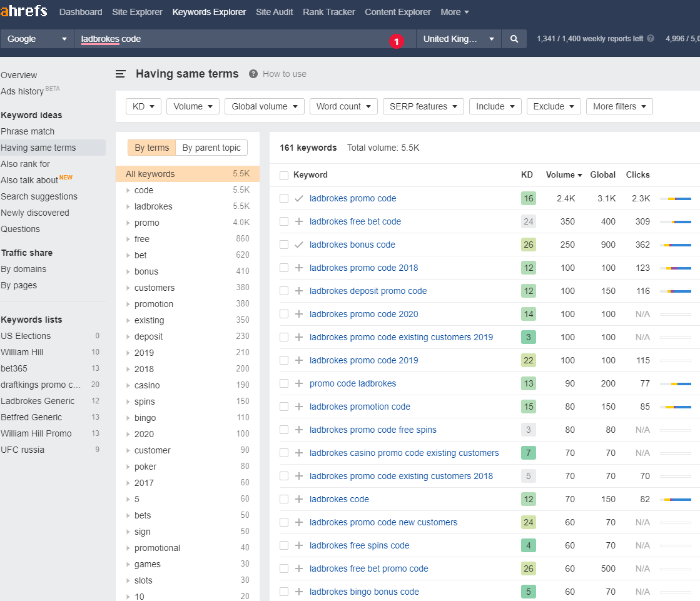The width and height of the screenshot is (700, 601).
Task: Select checkbox for promo code ladbrokes row
Action: pos(284,383)
